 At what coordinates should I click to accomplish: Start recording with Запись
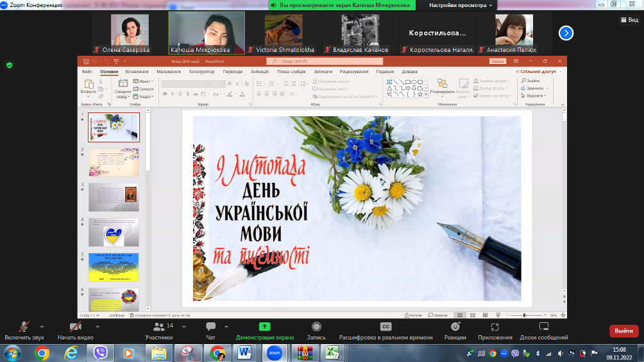(316, 327)
